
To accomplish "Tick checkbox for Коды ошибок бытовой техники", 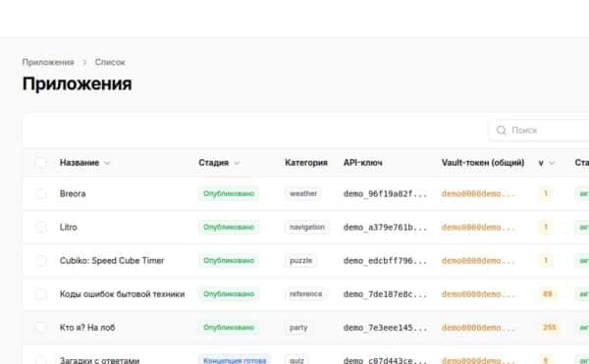I will pyautogui.click(x=41, y=293).
